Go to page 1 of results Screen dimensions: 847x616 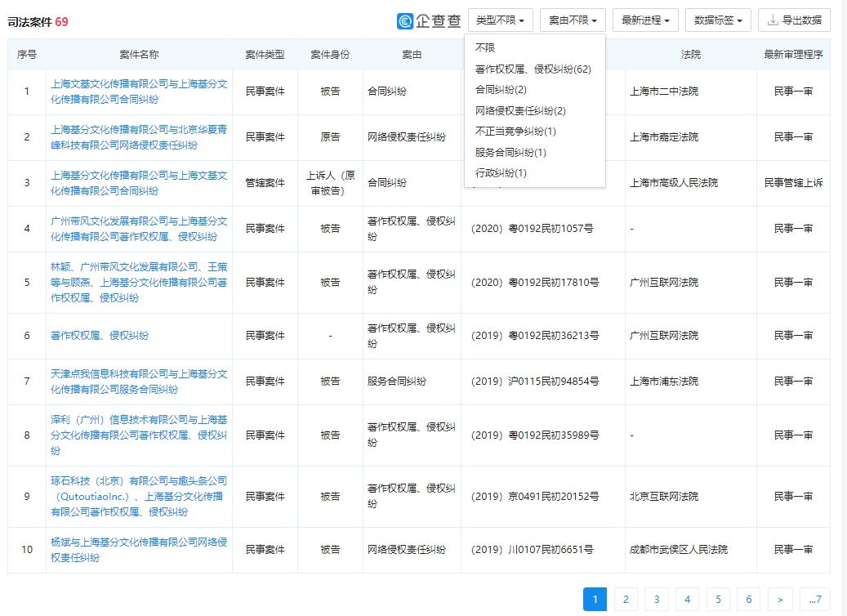click(x=595, y=599)
